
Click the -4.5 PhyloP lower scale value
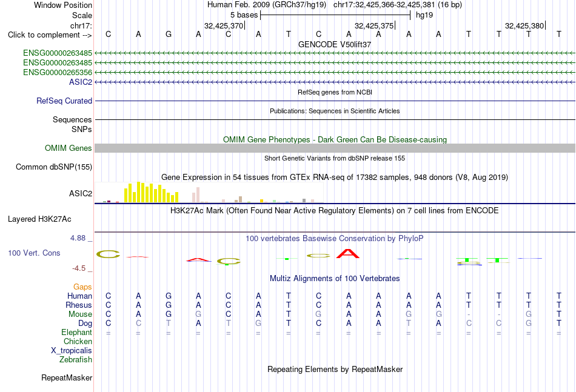point(79,268)
